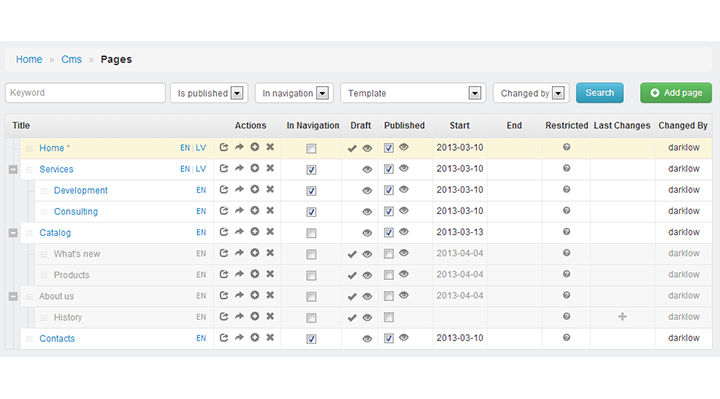Click the move arrow icon in Services row
Viewport: 720px width, 399px height.
[x=239, y=169]
